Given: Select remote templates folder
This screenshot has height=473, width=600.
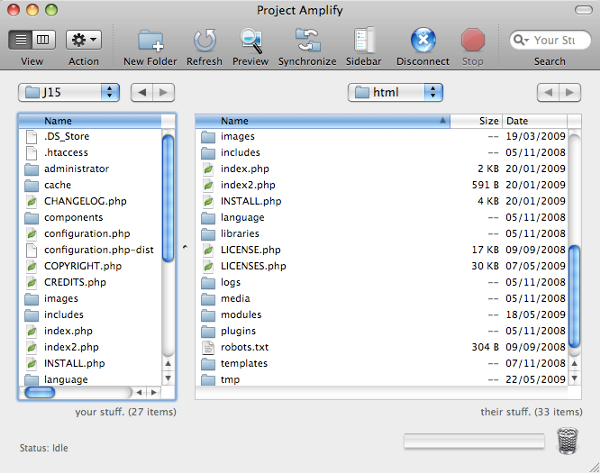Looking at the screenshot, I should 382,363.
